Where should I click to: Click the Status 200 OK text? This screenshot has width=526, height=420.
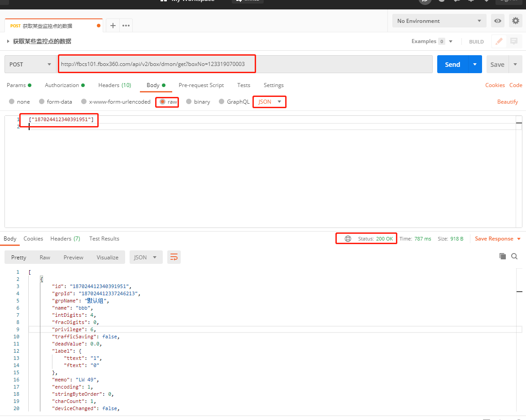375,239
